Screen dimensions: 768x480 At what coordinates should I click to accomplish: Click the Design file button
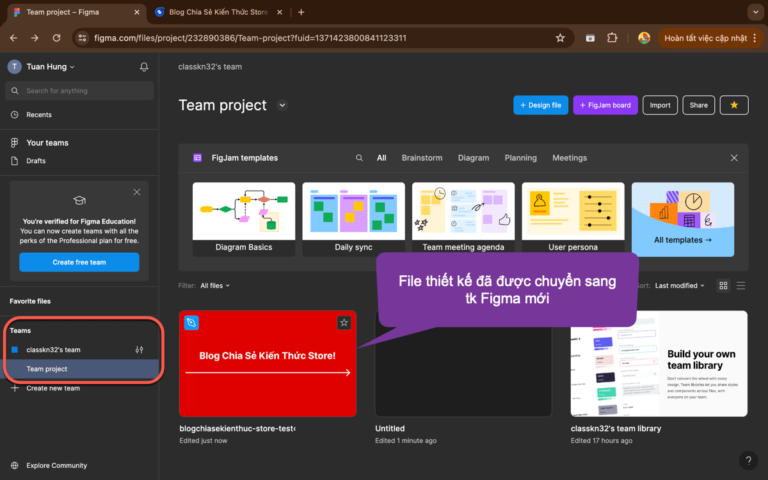click(x=540, y=105)
